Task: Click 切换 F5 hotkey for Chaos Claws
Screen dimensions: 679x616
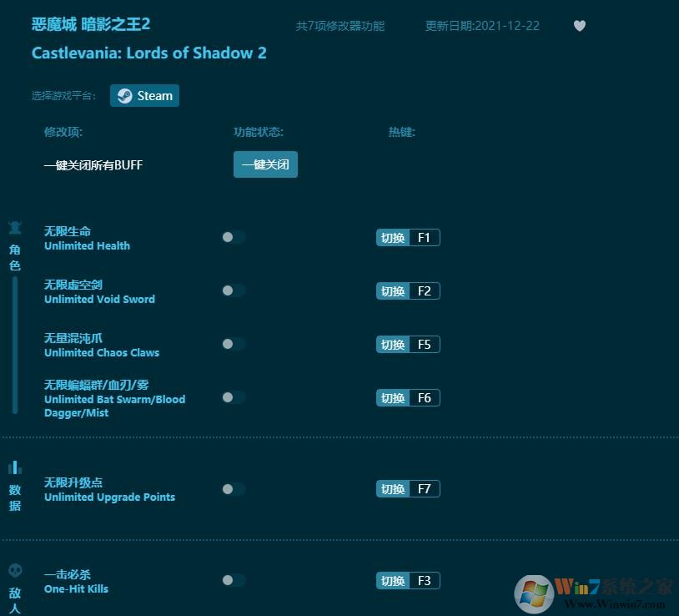Action: pyautogui.click(x=407, y=344)
